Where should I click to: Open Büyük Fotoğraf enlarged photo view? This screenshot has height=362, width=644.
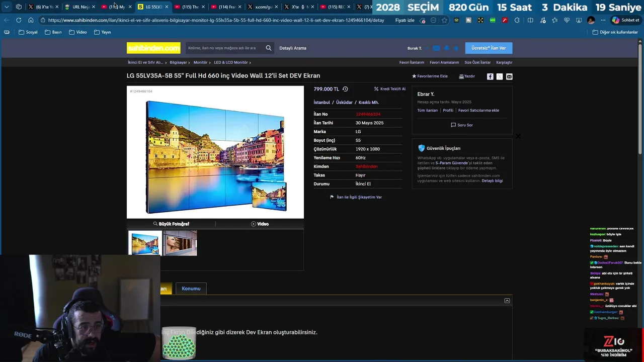point(171,224)
